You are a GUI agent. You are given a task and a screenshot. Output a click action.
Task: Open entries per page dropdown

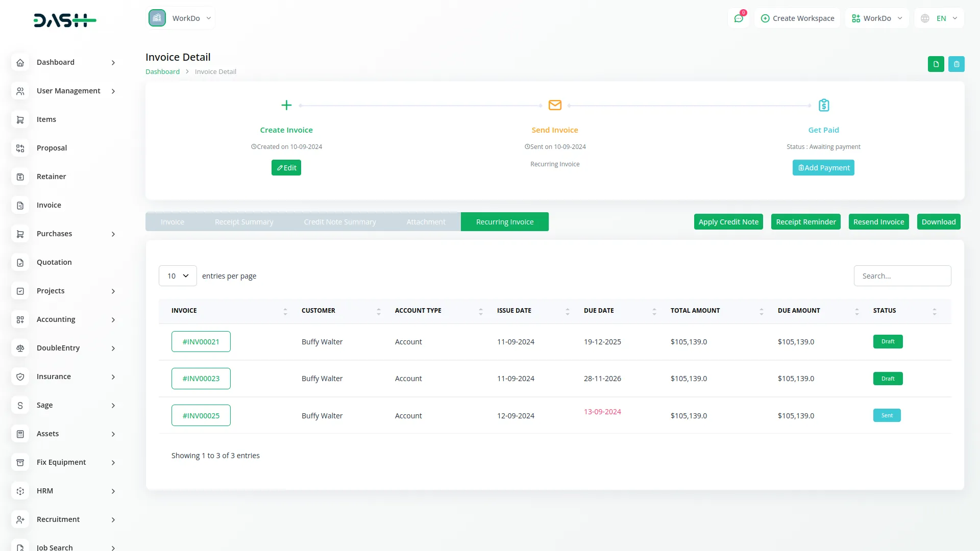point(178,276)
